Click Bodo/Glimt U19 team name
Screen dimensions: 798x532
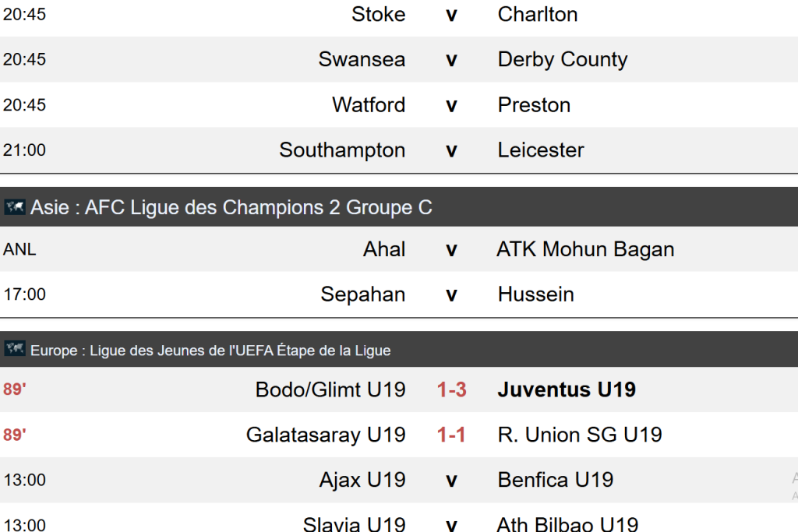click(330, 389)
